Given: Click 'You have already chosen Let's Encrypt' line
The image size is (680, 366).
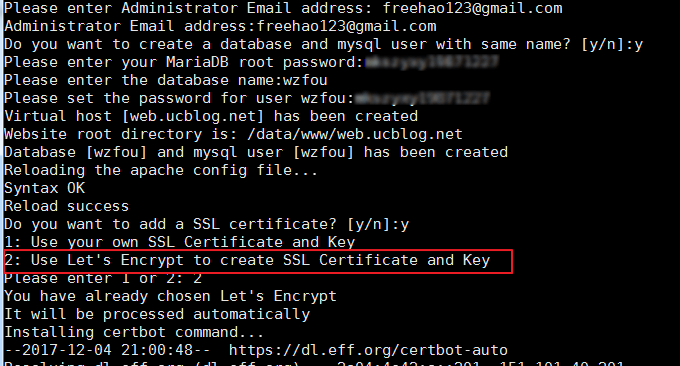Looking at the screenshot, I should tap(170, 296).
